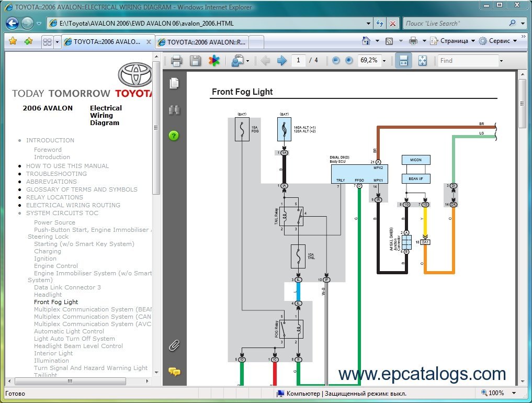Open the TROUBLESHOOTING link
The image size is (532, 403).
point(56,174)
